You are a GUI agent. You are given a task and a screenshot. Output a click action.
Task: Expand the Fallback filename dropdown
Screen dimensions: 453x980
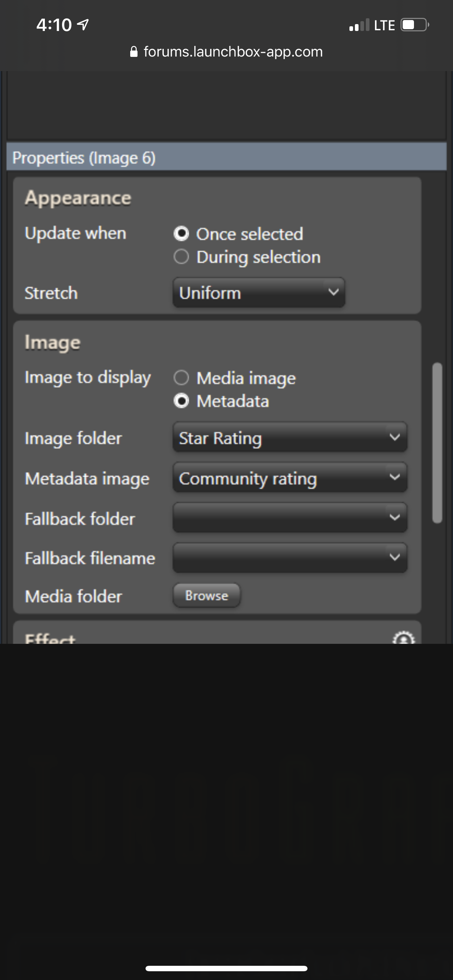point(290,558)
